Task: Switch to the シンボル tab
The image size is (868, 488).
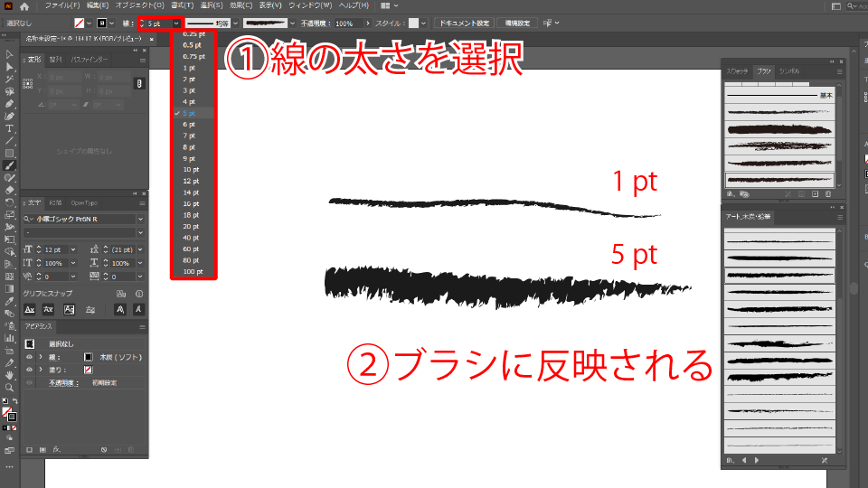Action: tap(789, 71)
